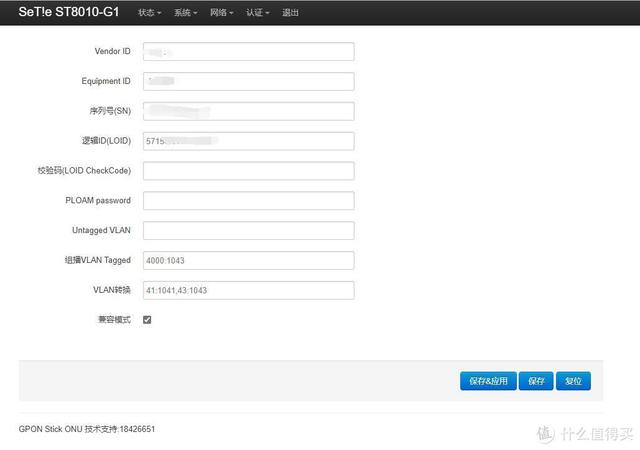
Task: Click the VLAN转换 input field
Action: [249, 290]
